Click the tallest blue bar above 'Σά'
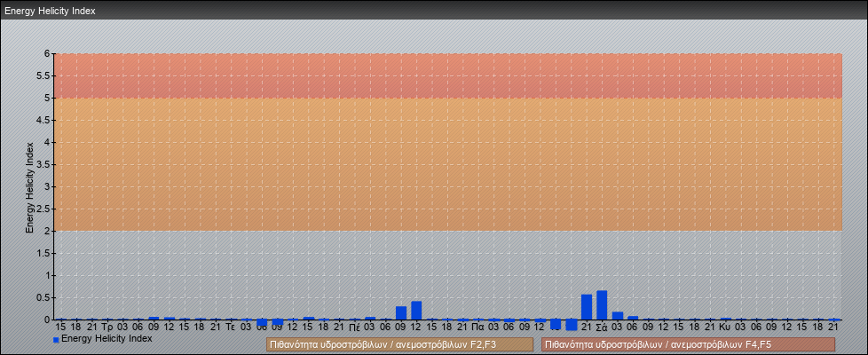Screen dimensions: 868x355 click(602, 305)
